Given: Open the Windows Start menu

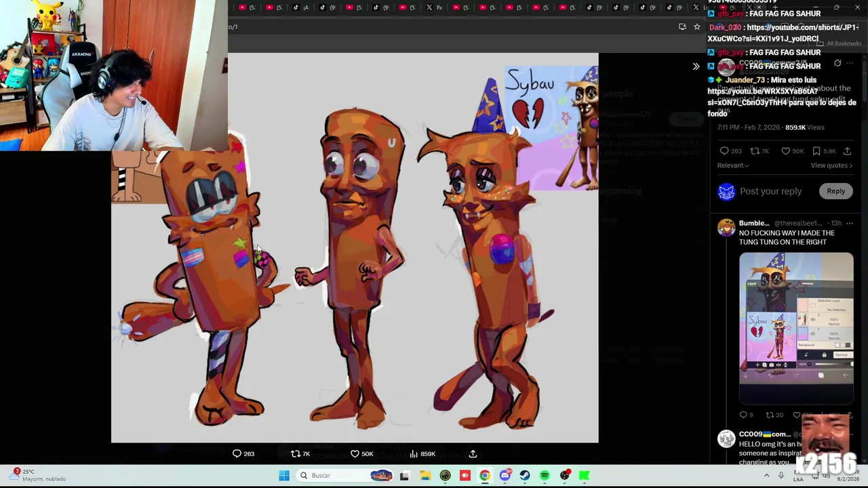Looking at the screenshot, I should pyautogui.click(x=284, y=476).
